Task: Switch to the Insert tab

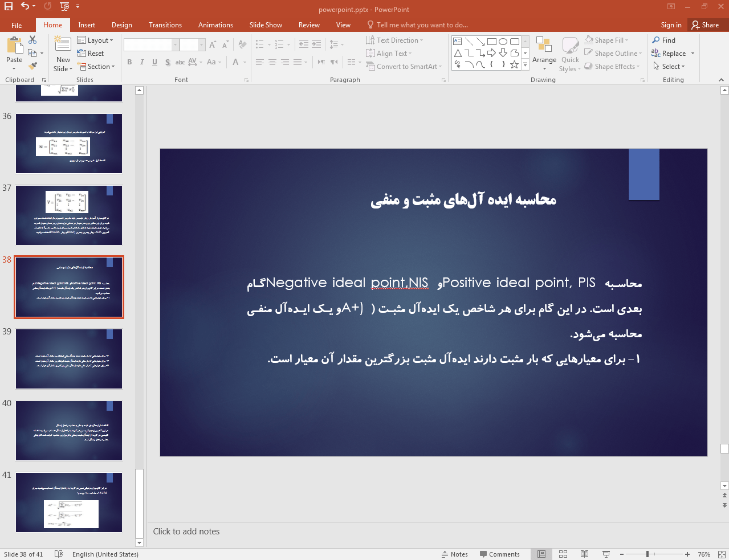Action: coord(86,24)
